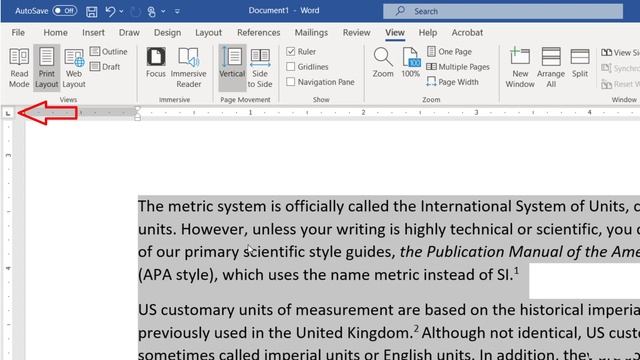Click the word "International" in the document

pos(466,206)
